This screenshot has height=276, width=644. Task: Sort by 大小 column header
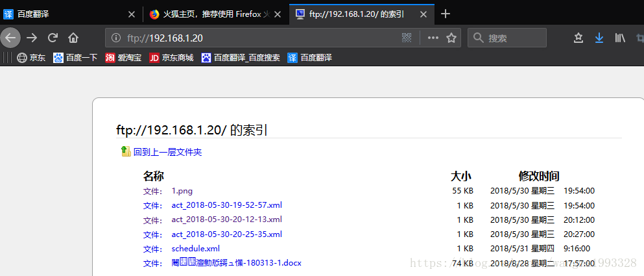tap(461, 177)
